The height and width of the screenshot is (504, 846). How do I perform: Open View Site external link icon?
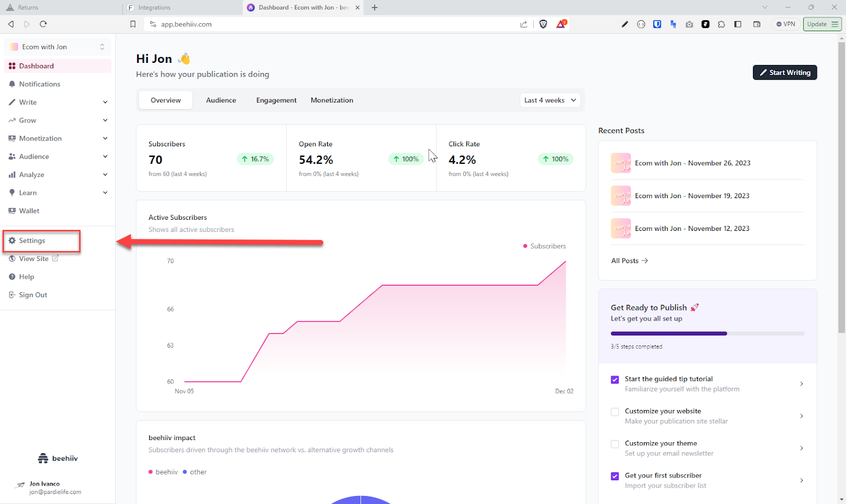pyautogui.click(x=55, y=258)
